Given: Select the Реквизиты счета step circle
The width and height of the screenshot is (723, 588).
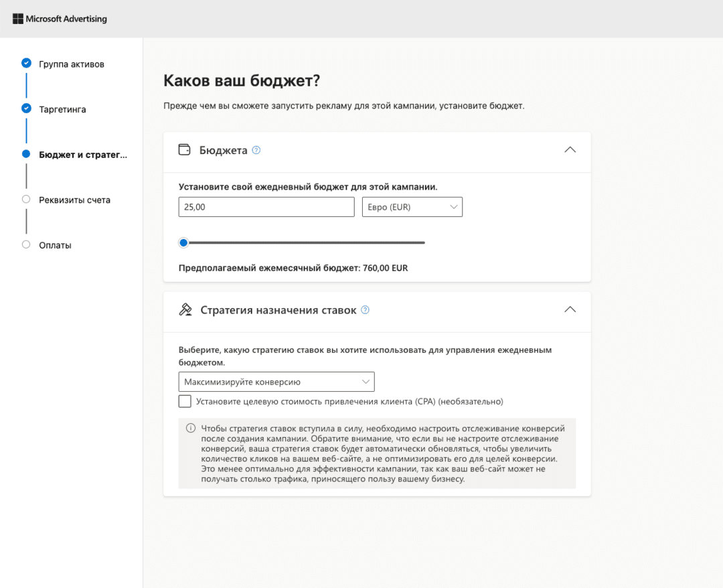Looking at the screenshot, I should pyautogui.click(x=25, y=199).
